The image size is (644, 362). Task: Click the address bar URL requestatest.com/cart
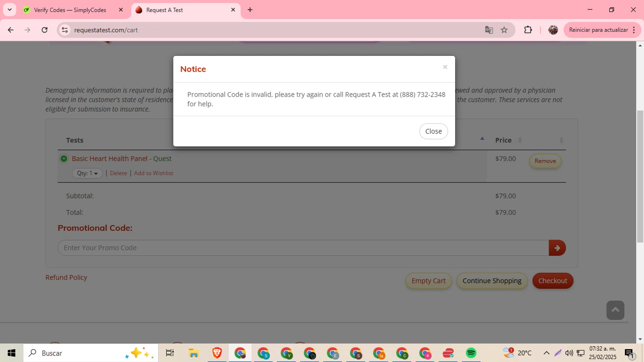106,30
